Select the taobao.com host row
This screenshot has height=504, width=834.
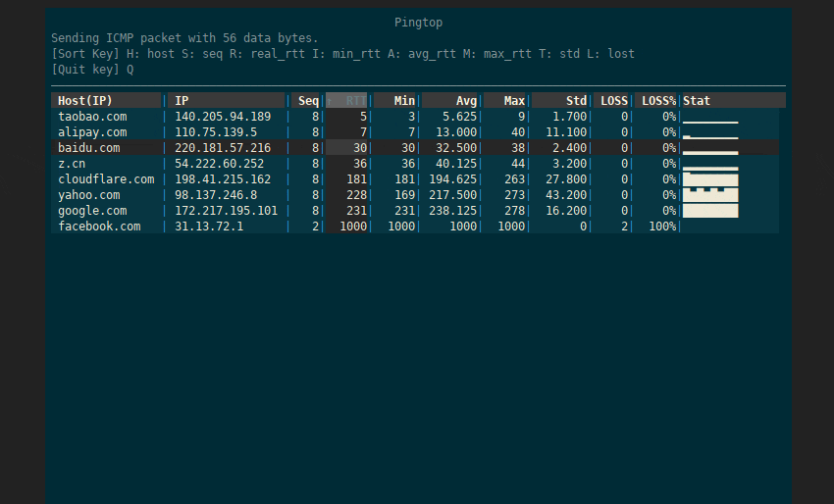click(x=92, y=117)
